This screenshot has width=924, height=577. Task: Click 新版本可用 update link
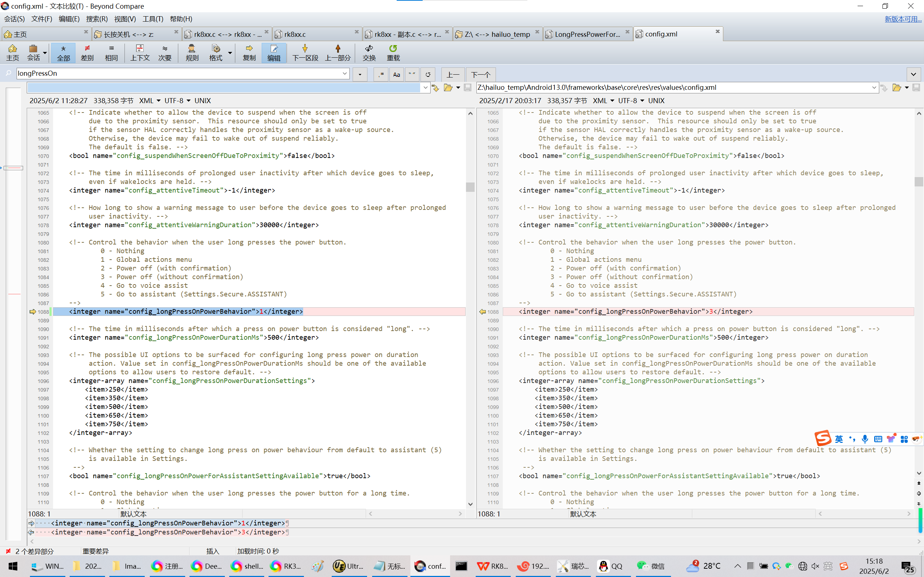pos(903,19)
